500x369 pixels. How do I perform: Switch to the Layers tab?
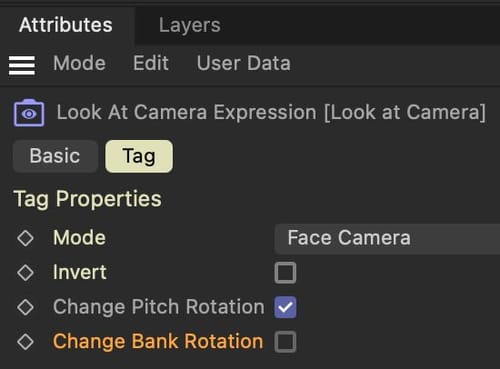click(190, 25)
